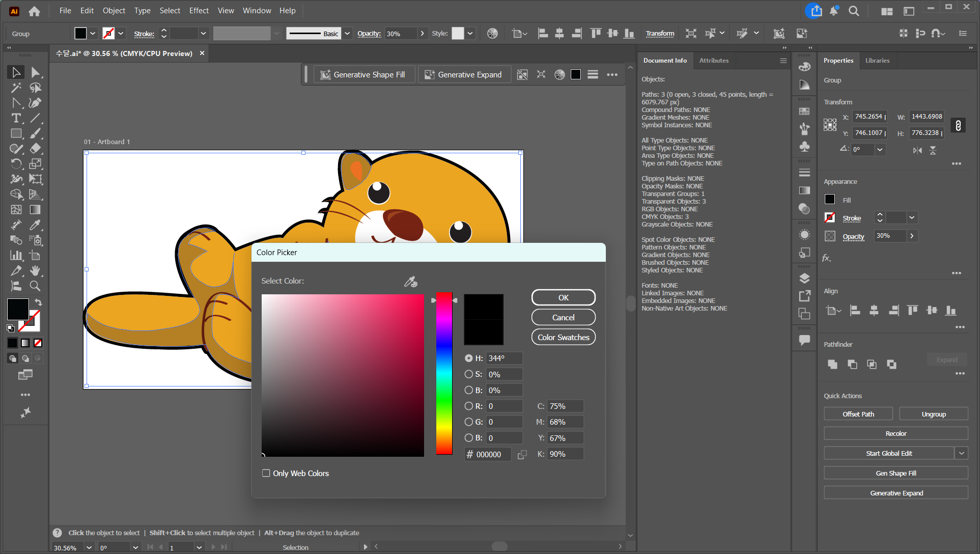
Task: Open the zoom level dropdown
Action: (x=89, y=547)
